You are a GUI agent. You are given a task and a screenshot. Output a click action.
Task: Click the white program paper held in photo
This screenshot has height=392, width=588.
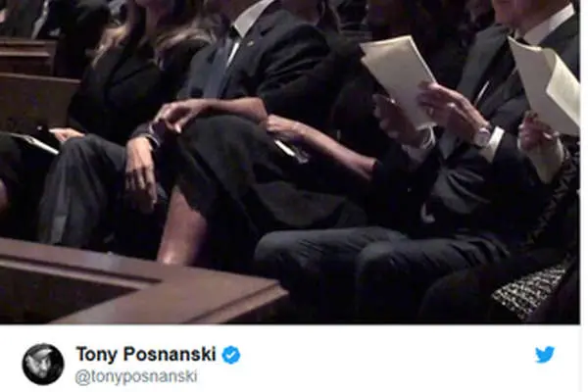399,78
